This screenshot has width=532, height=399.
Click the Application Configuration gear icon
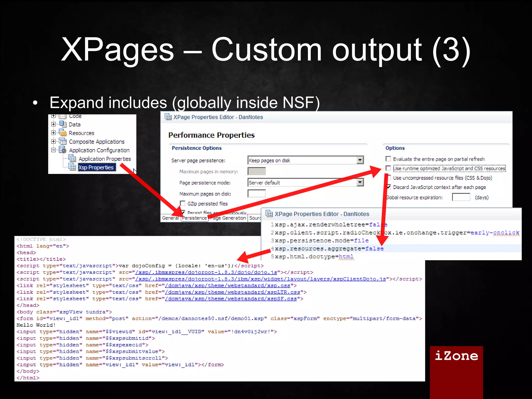click(63, 150)
